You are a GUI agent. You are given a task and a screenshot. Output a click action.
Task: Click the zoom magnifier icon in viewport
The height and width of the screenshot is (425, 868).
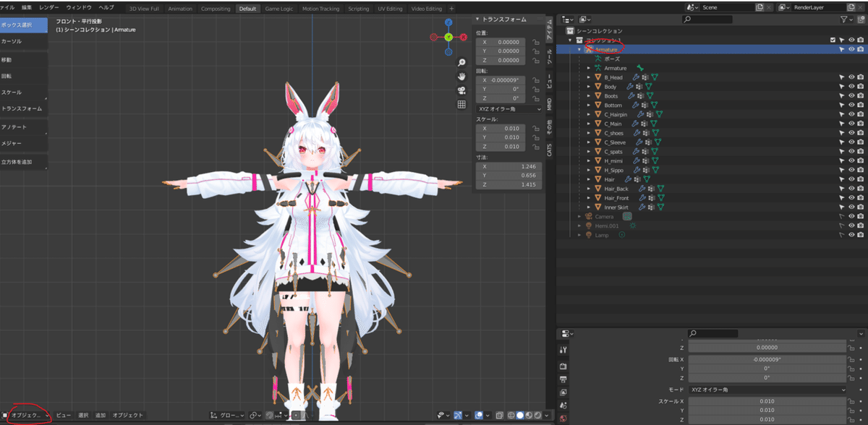coord(461,63)
